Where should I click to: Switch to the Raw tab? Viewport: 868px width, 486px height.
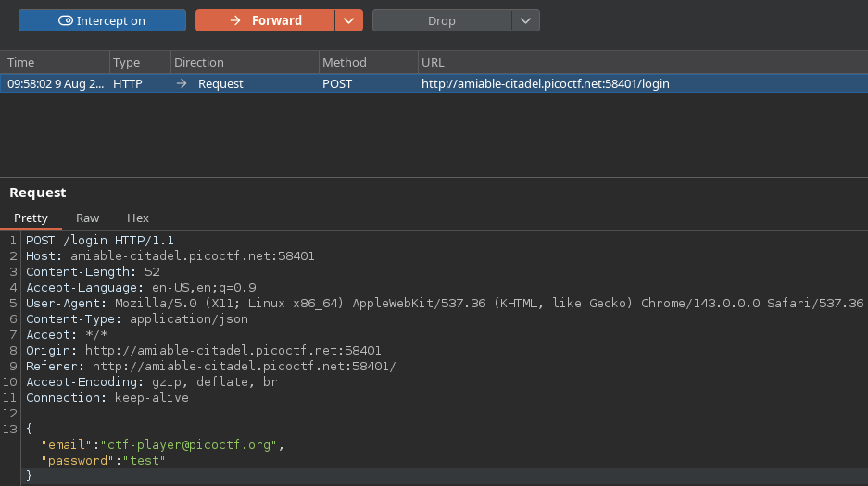click(x=87, y=218)
